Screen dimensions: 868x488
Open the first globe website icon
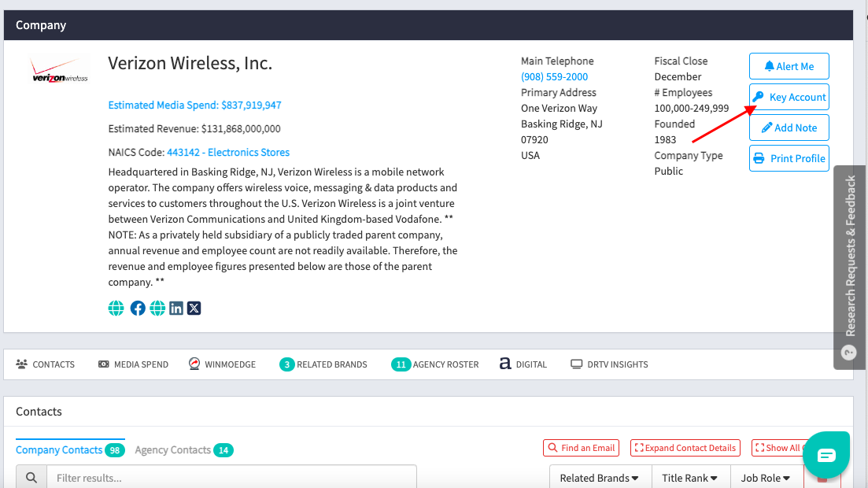pyautogui.click(x=116, y=308)
